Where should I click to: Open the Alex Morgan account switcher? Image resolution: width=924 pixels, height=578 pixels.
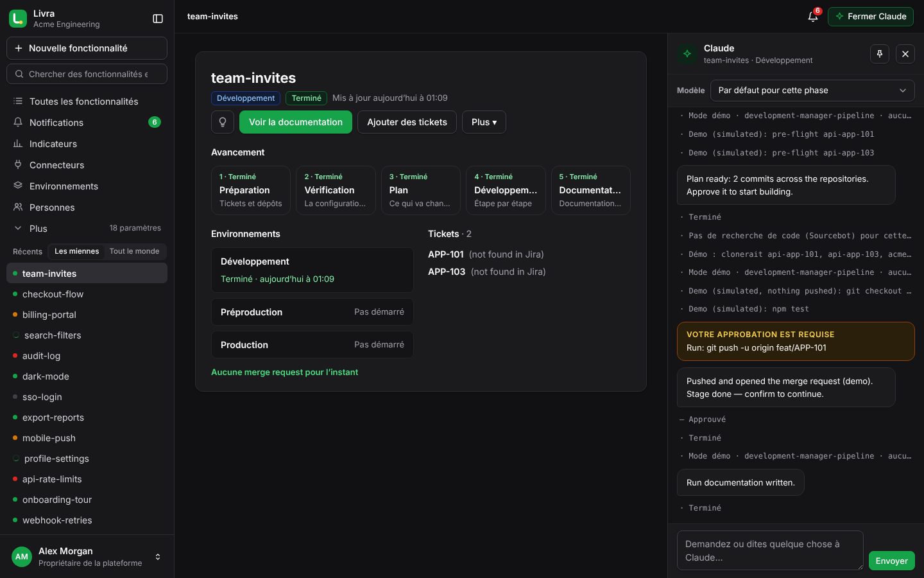pyautogui.click(x=87, y=557)
